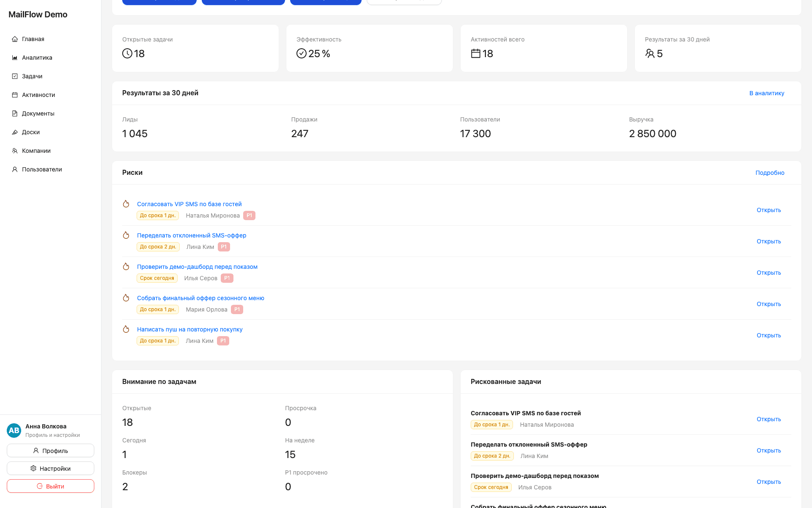Click the AB avatar of Анна Волкова
Image resolution: width=812 pixels, height=508 pixels.
(14, 430)
